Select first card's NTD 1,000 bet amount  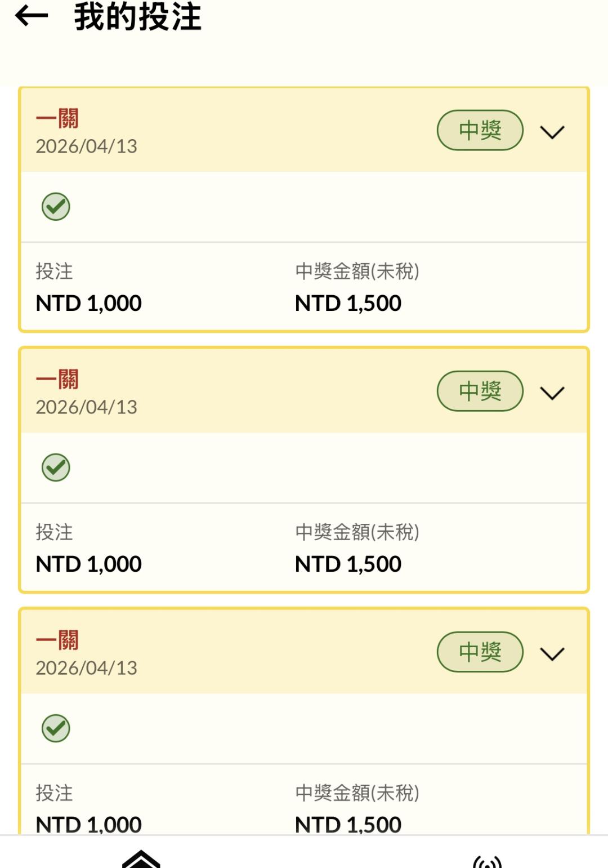(88, 304)
